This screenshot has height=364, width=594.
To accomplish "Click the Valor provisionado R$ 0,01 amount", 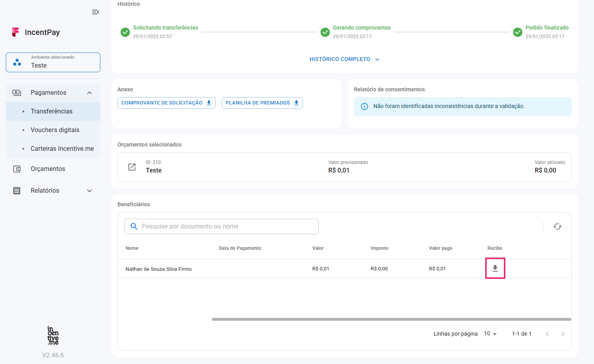I will coord(339,171).
